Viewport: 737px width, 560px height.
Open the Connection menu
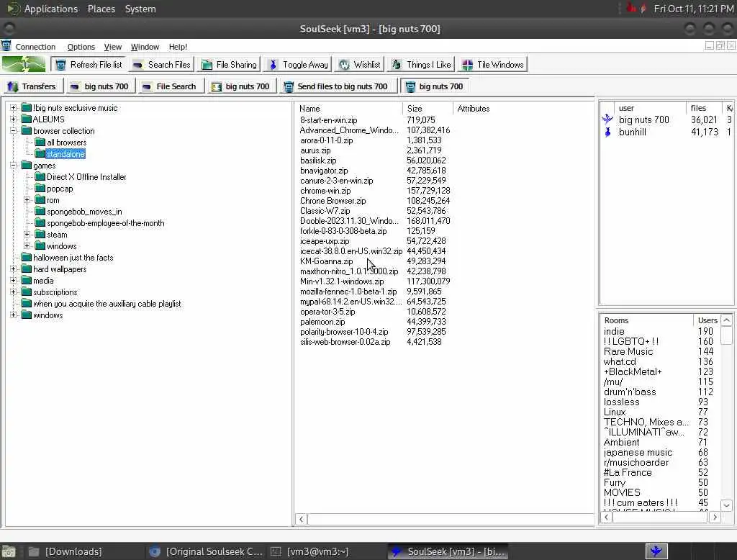click(35, 47)
